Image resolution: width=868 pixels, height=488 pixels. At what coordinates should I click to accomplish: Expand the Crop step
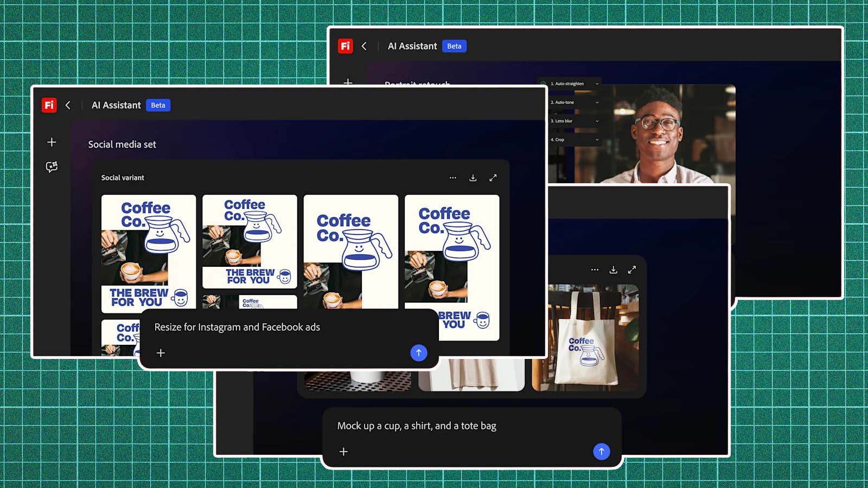tap(597, 139)
